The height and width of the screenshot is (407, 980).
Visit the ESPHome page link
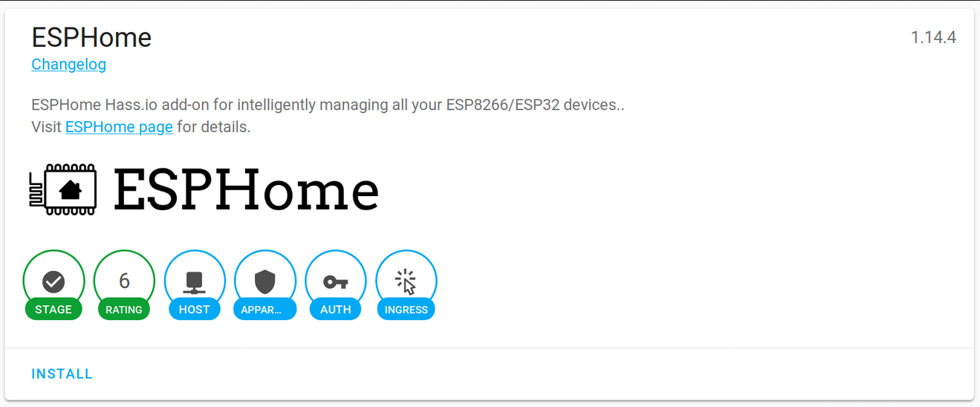[119, 127]
